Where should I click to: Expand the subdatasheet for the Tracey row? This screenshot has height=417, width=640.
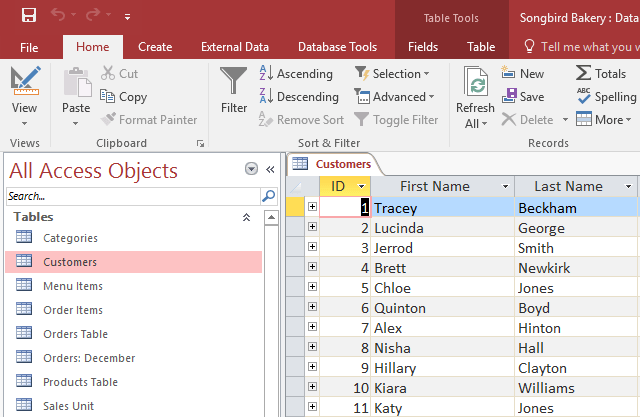312,207
